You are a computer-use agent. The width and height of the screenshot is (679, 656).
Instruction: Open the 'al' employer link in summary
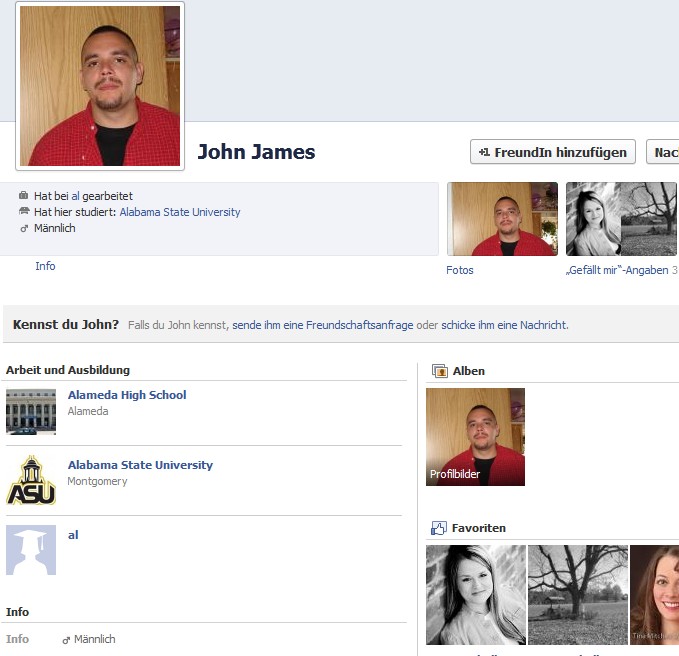(75, 196)
